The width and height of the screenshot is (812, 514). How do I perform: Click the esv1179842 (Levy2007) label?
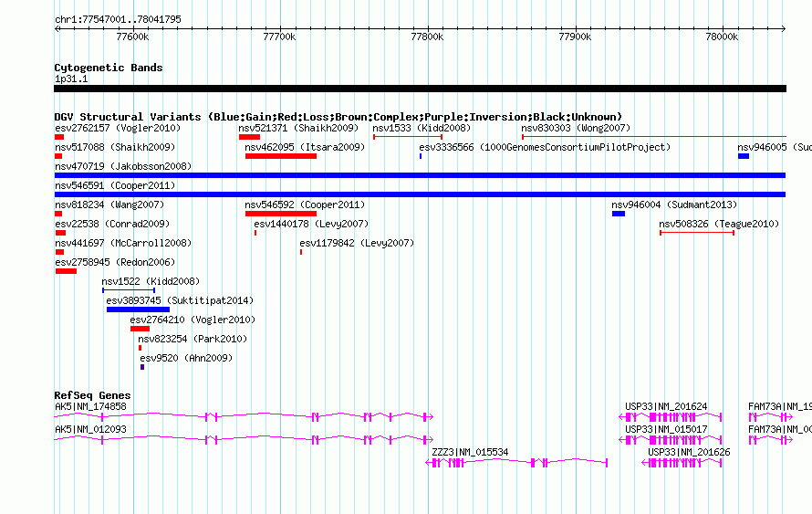click(x=357, y=243)
